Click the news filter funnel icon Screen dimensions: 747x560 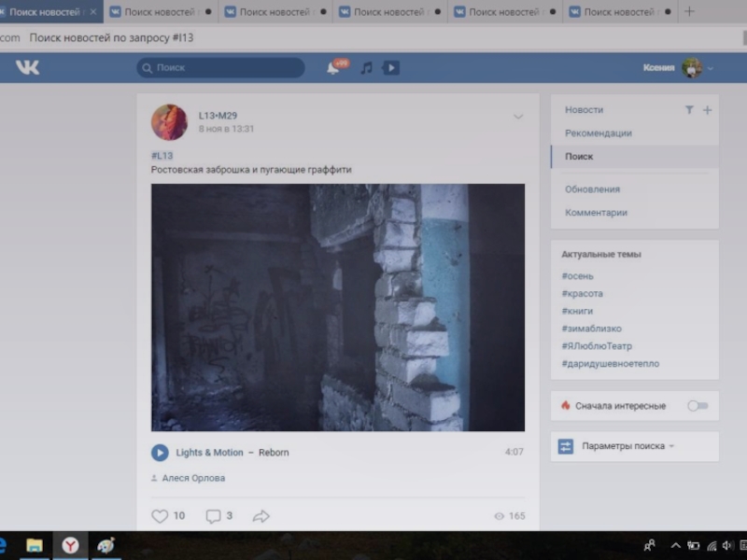[x=689, y=110]
